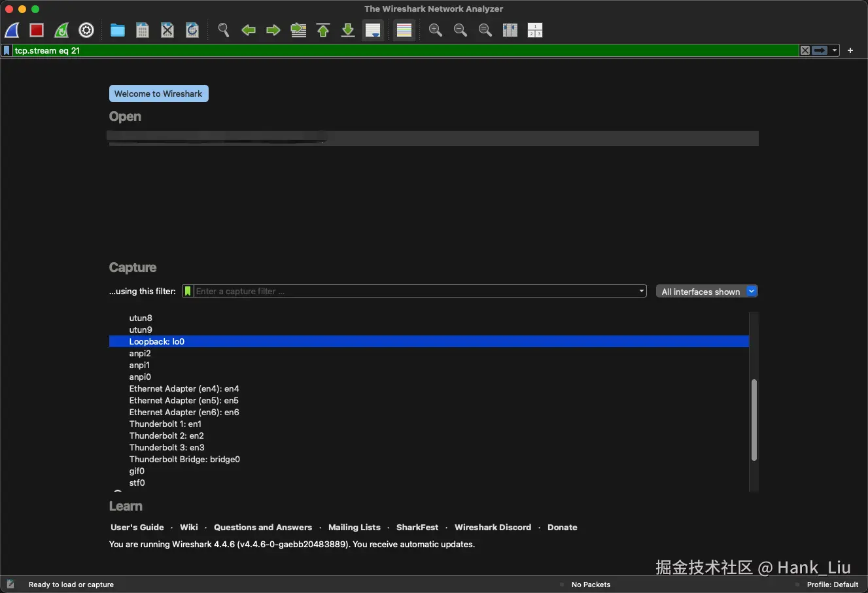The height and width of the screenshot is (593, 868).
Task: Open the capture filter bookmark menu
Action: pos(188,292)
